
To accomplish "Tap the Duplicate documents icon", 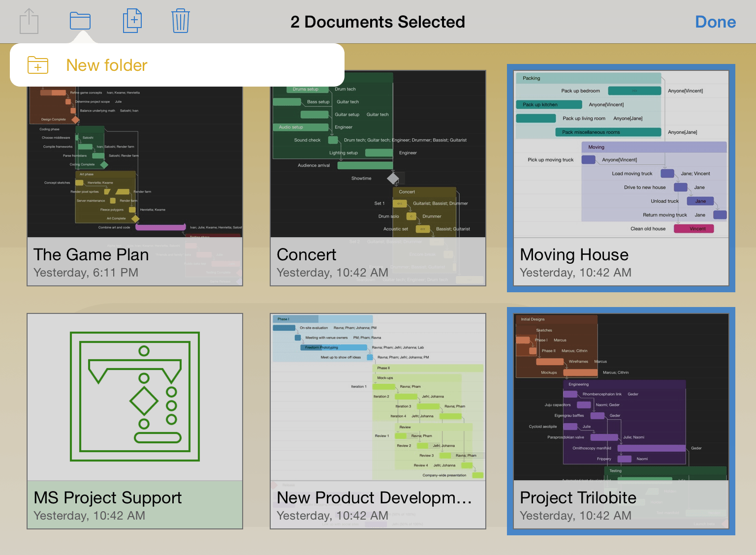I will (x=132, y=21).
